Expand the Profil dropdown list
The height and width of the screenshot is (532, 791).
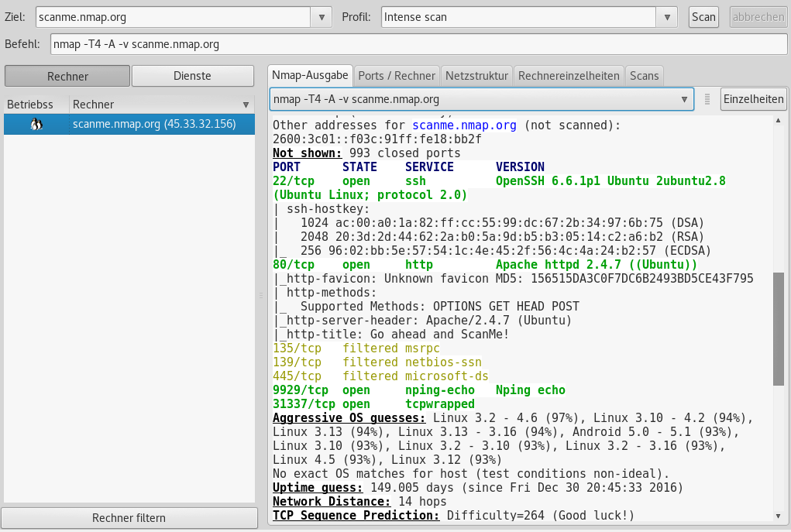[666, 17]
